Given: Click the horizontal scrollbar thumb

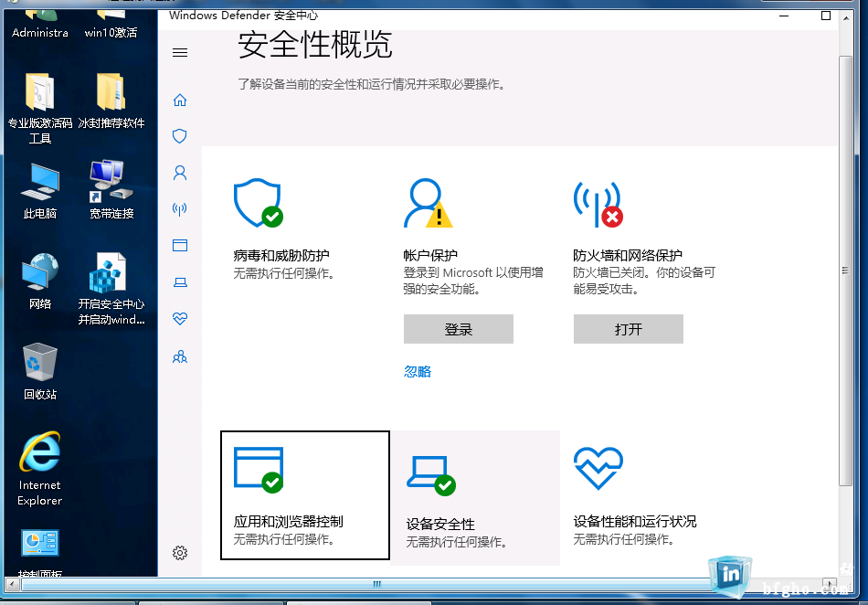Looking at the screenshot, I should point(377,584).
